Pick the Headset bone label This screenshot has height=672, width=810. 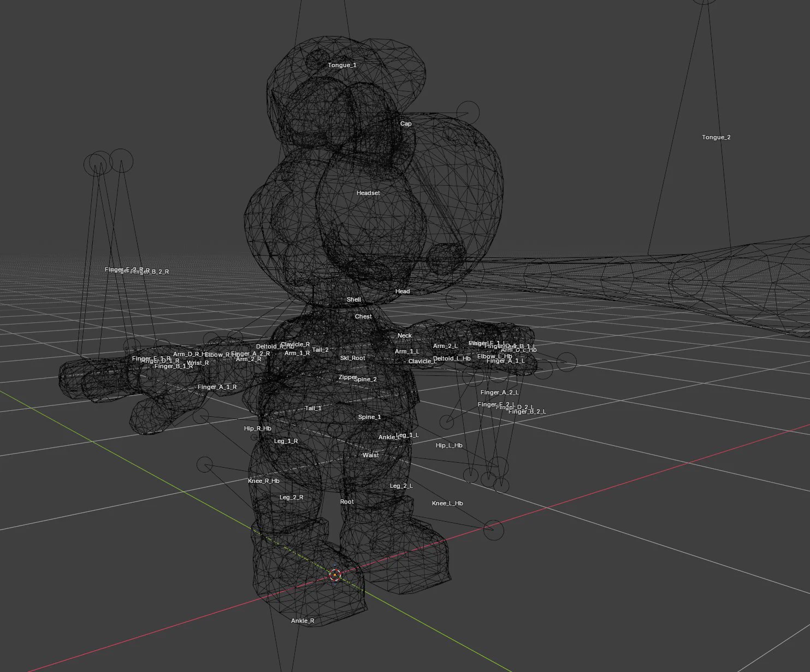pyautogui.click(x=368, y=193)
